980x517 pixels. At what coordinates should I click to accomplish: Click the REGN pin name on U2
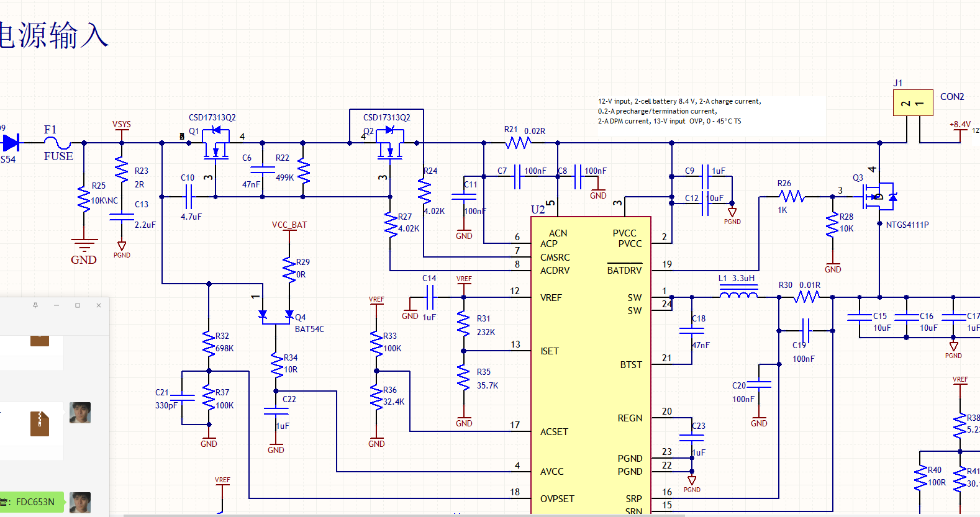630,418
